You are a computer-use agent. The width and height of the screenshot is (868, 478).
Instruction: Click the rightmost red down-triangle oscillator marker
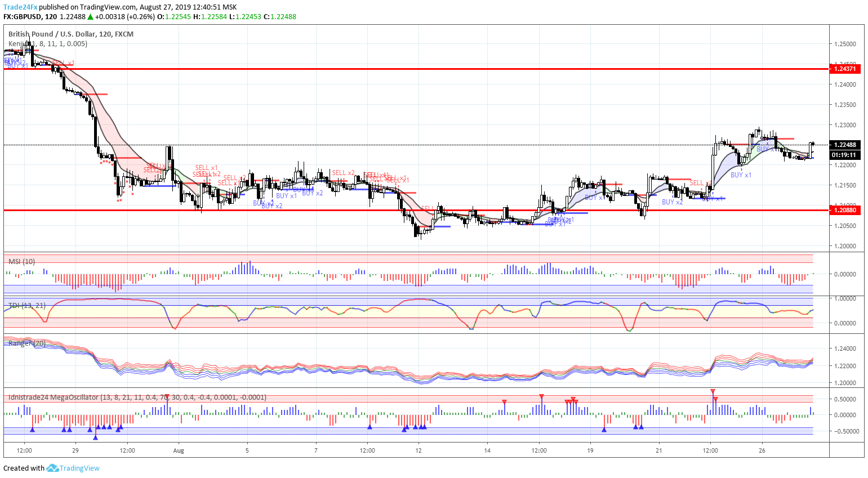(715, 399)
